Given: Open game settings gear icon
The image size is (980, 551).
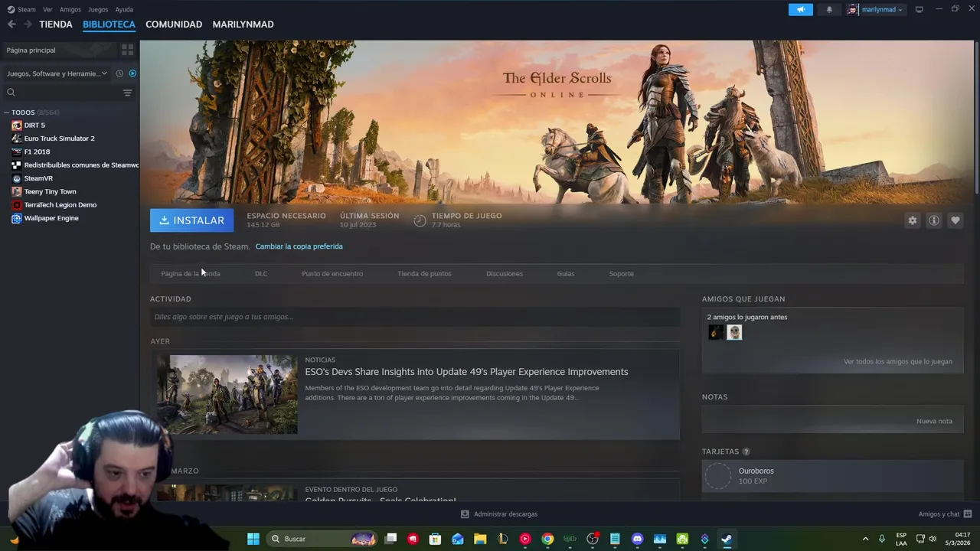Looking at the screenshot, I should [913, 220].
